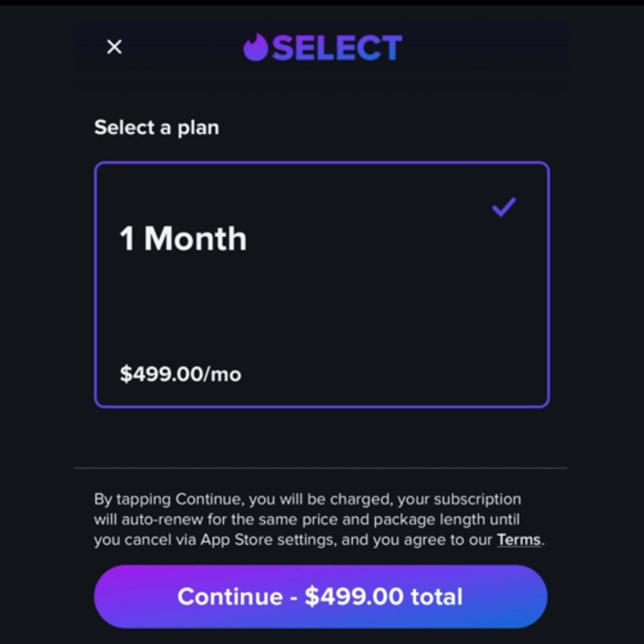Viewport: 644px width, 644px height.
Task: Click the "1 Month" plan title
Action: (183, 239)
